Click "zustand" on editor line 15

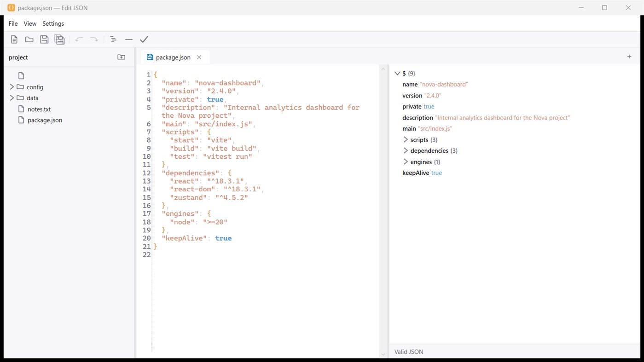[x=188, y=197]
